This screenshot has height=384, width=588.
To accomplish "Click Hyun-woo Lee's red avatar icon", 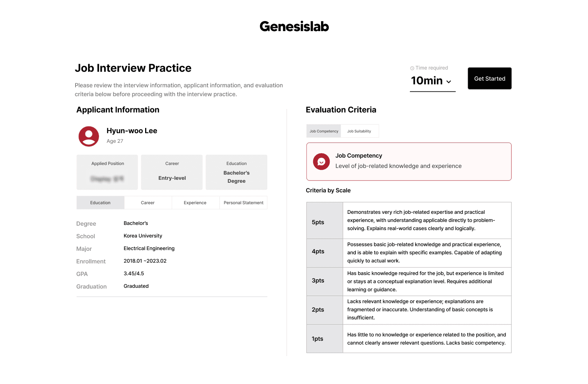I will click(x=89, y=136).
